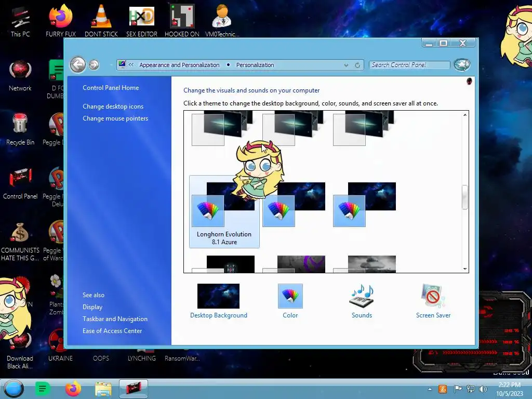The width and height of the screenshot is (532, 399).
Task: Click the star search button beside search box
Action: [x=462, y=64]
